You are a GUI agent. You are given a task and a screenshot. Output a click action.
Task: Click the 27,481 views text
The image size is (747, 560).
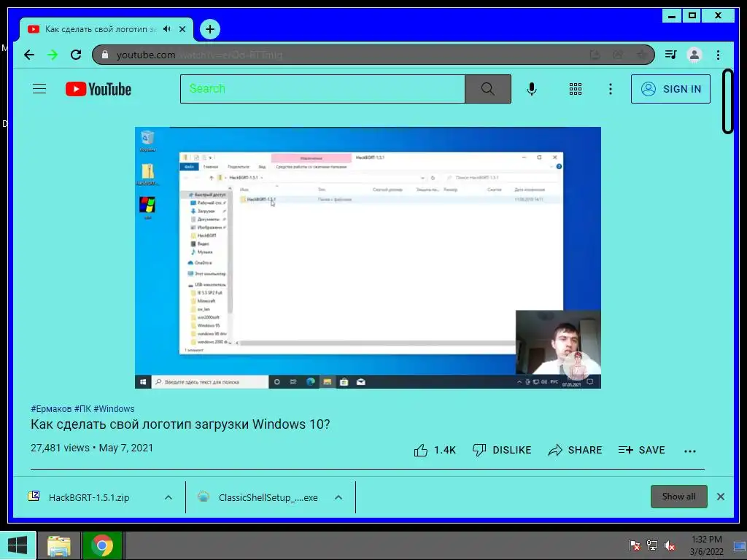[60, 448]
